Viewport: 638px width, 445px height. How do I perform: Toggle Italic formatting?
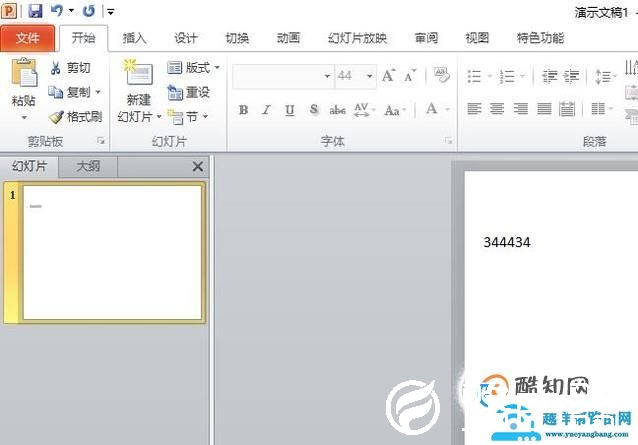pyautogui.click(x=267, y=110)
